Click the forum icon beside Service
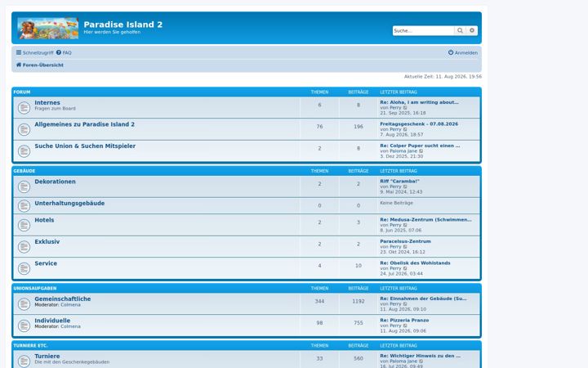 point(24,269)
